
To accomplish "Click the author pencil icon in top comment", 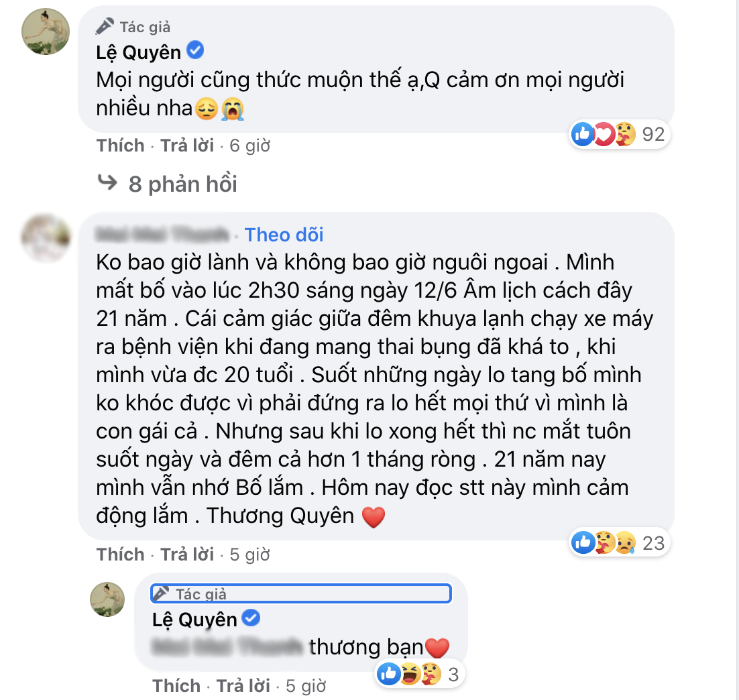I will pyautogui.click(x=105, y=26).
